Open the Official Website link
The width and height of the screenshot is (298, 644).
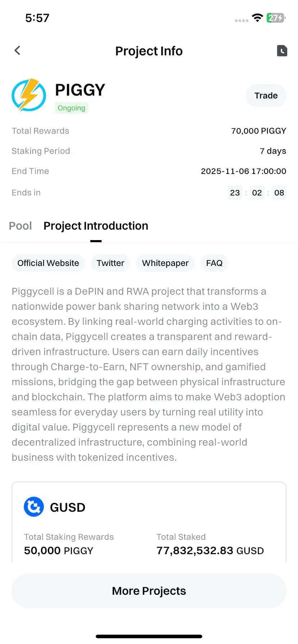coord(48,263)
